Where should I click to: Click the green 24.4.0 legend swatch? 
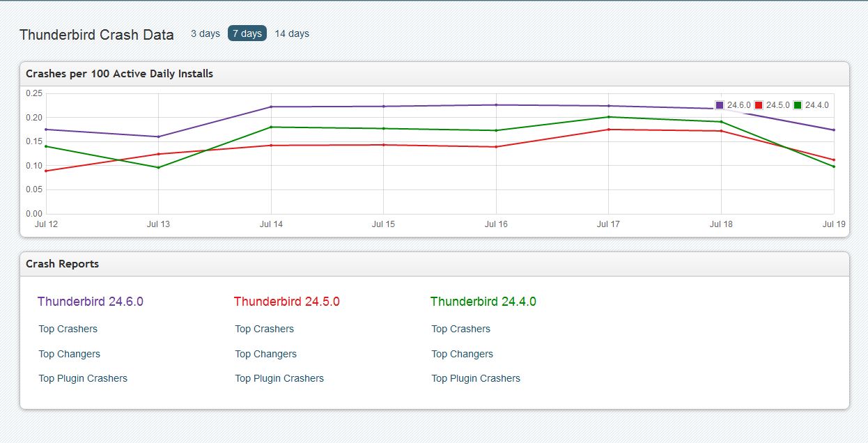pyautogui.click(x=798, y=105)
